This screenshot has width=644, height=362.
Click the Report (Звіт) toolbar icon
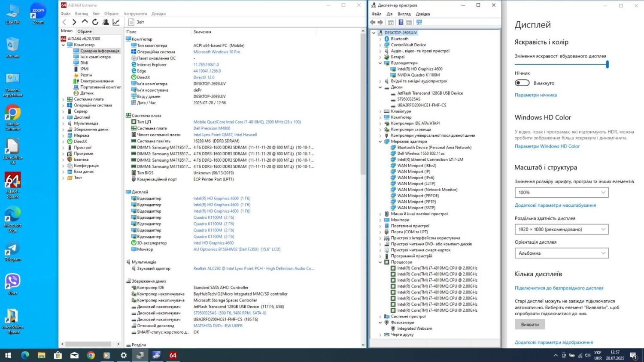click(132, 22)
